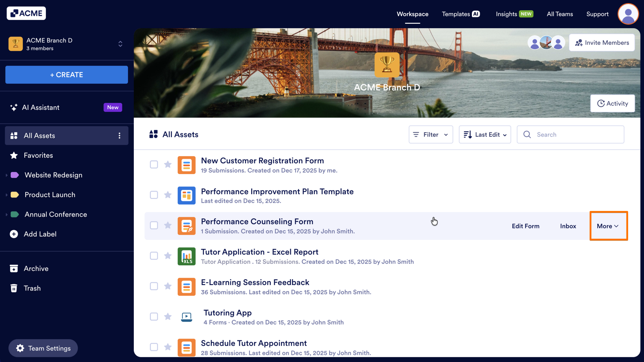Select the All Assets grid icon in sidebar

14,135
